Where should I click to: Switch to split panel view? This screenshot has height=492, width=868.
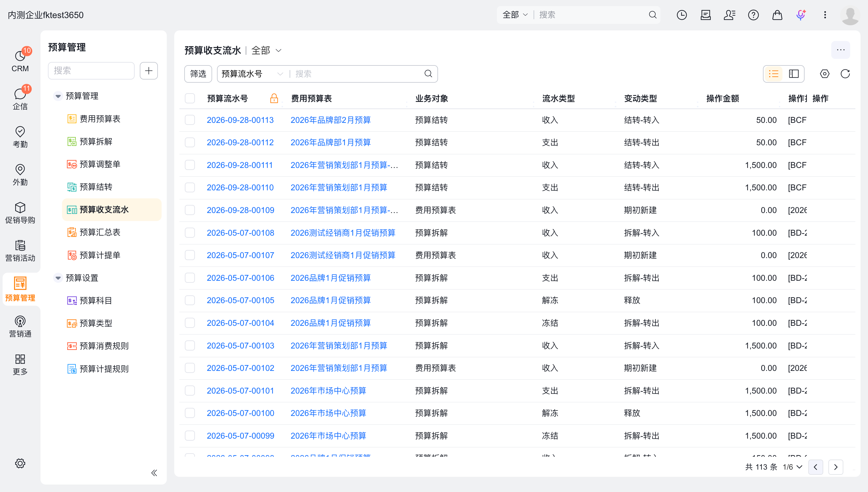[793, 74]
